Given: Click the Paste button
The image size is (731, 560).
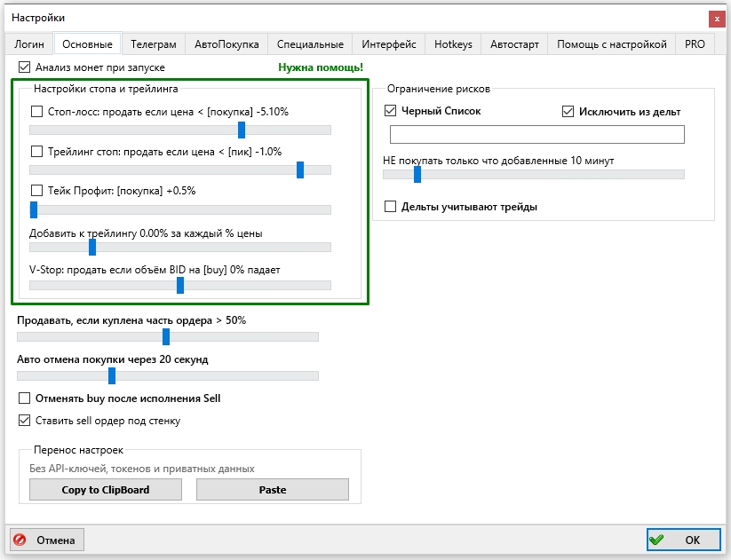Looking at the screenshot, I should click(x=273, y=490).
